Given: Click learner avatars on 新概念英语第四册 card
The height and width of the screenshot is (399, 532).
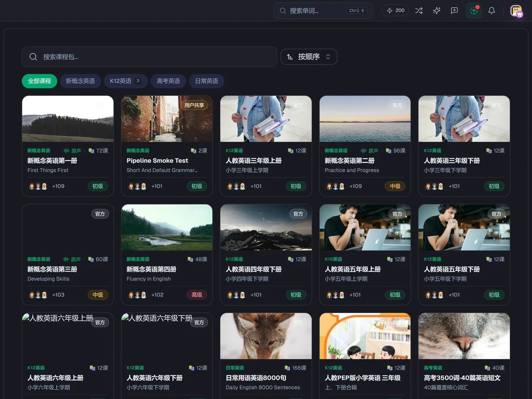Looking at the screenshot, I should [137, 295].
